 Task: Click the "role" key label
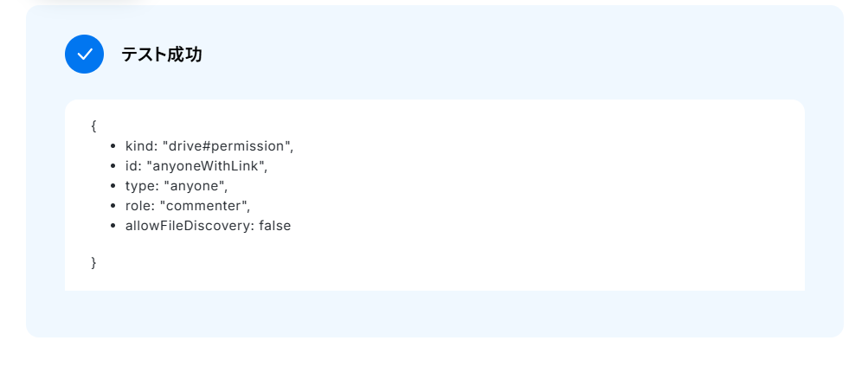click(139, 206)
